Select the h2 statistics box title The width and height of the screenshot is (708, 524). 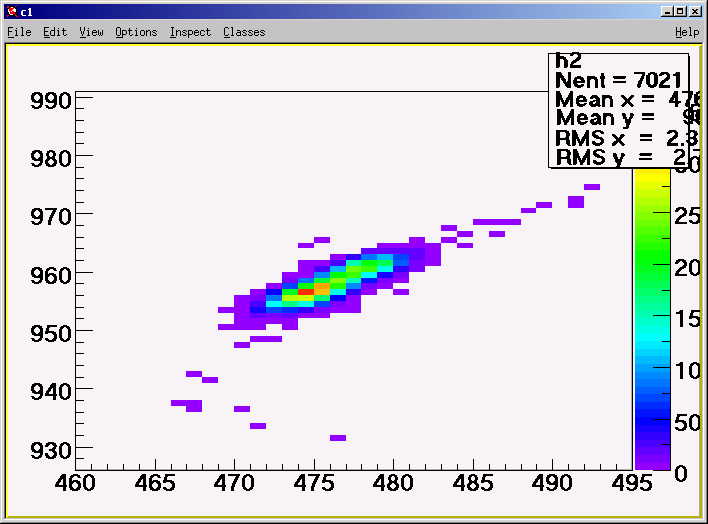[x=568, y=61]
